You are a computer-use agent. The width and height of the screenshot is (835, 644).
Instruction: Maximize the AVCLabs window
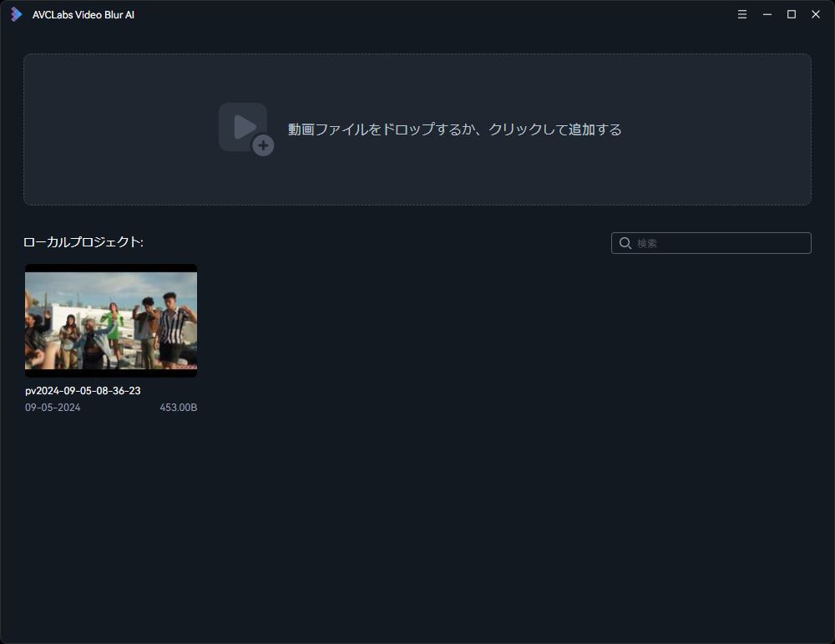pos(792,14)
